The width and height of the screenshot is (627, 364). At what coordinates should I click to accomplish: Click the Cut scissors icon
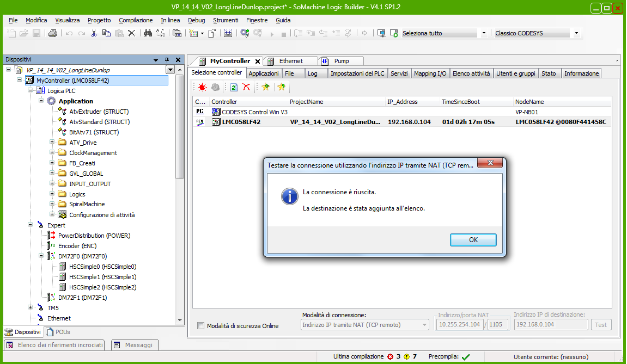click(x=94, y=34)
